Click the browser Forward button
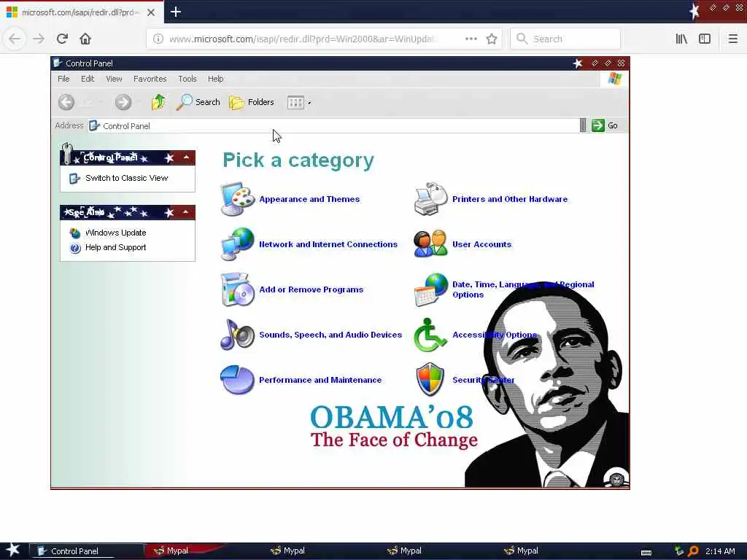Image resolution: width=747 pixels, height=560 pixels. click(39, 39)
